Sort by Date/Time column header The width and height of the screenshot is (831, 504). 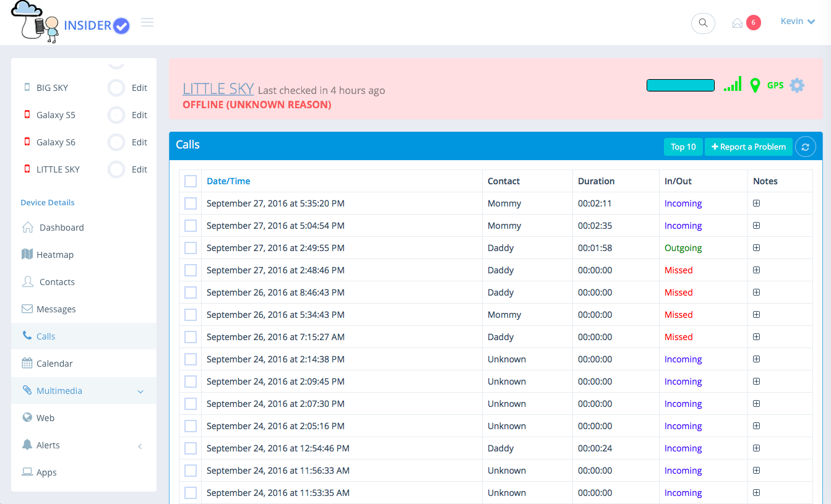(x=228, y=181)
